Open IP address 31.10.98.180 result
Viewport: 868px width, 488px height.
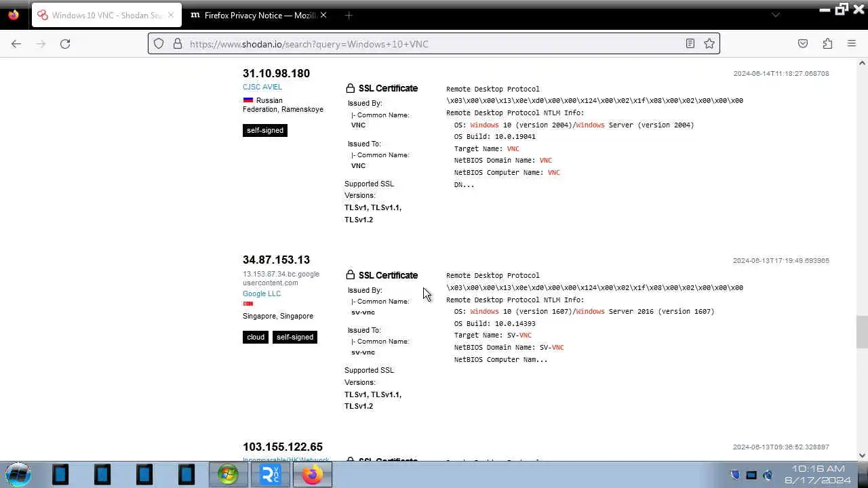276,73
